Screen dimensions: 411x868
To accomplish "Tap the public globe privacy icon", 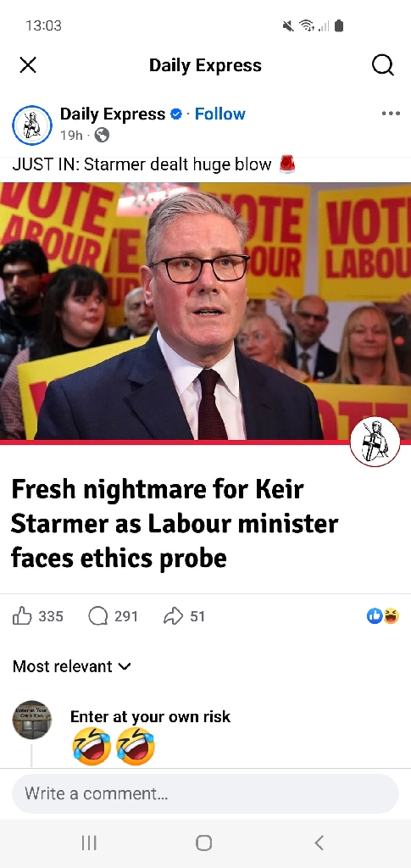I will (102, 135).
